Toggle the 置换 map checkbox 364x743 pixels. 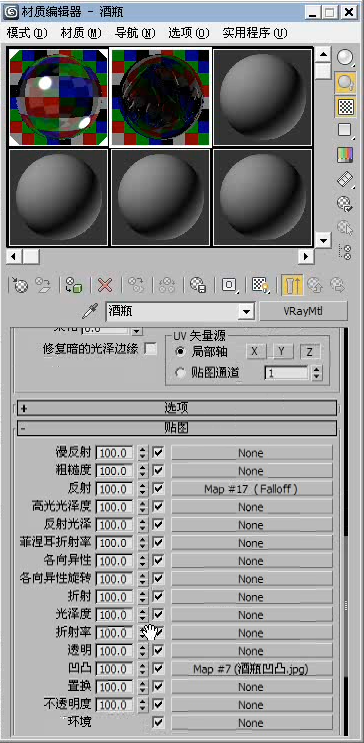coord(158,687)
